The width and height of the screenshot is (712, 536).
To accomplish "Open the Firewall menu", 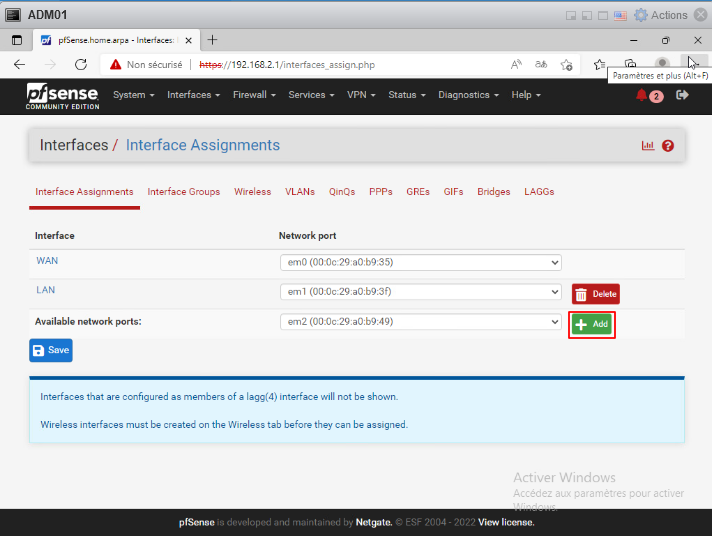I will pyautogui.click(x=255, y=95).
